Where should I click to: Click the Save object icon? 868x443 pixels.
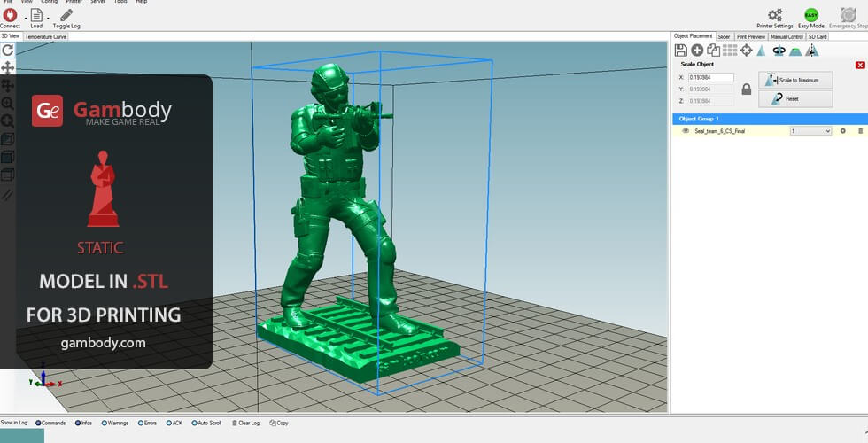pyautogui.click(x=681, y=51)
